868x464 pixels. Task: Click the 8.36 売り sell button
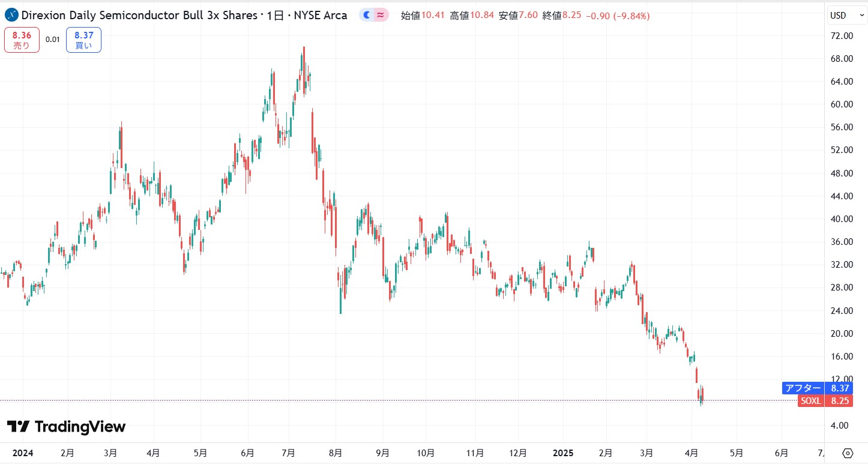click(22, 40)
